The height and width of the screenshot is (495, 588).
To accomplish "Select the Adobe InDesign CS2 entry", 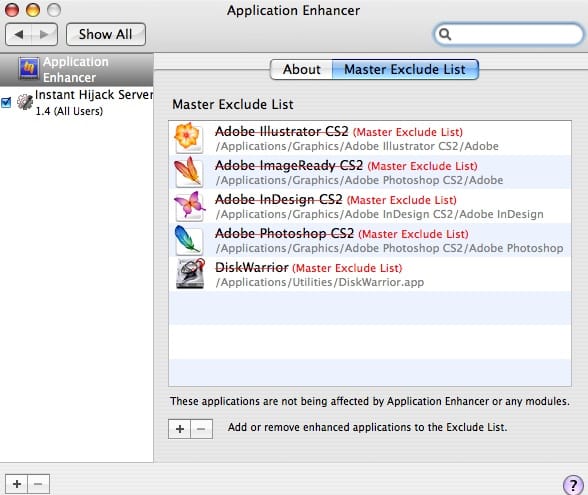I will (x=370, y=206).
